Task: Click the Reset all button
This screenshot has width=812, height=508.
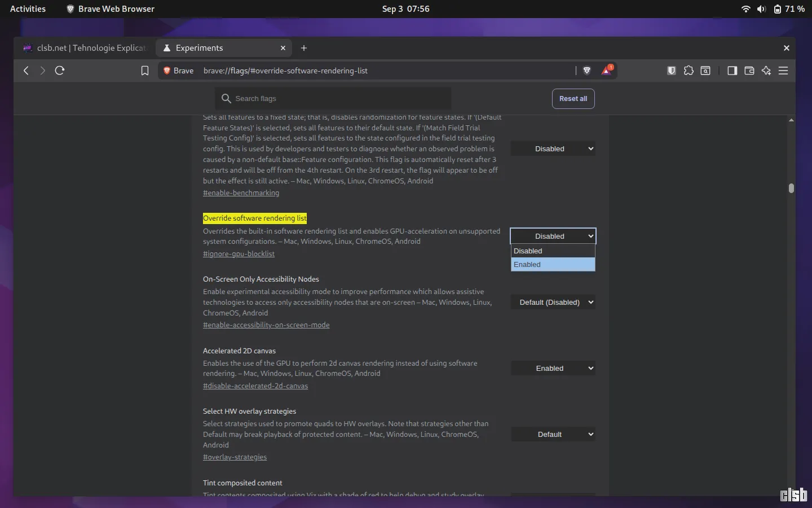Action: point(573,99)
